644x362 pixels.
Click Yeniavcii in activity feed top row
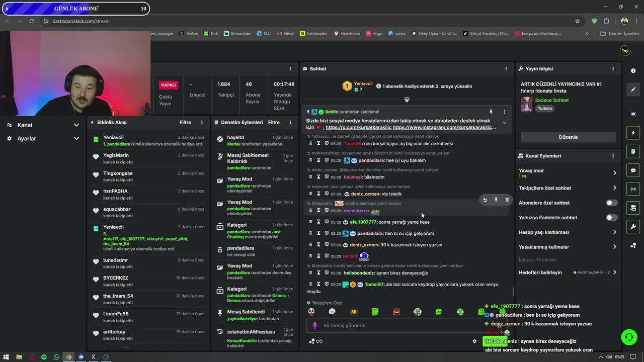tap(113, 137)
